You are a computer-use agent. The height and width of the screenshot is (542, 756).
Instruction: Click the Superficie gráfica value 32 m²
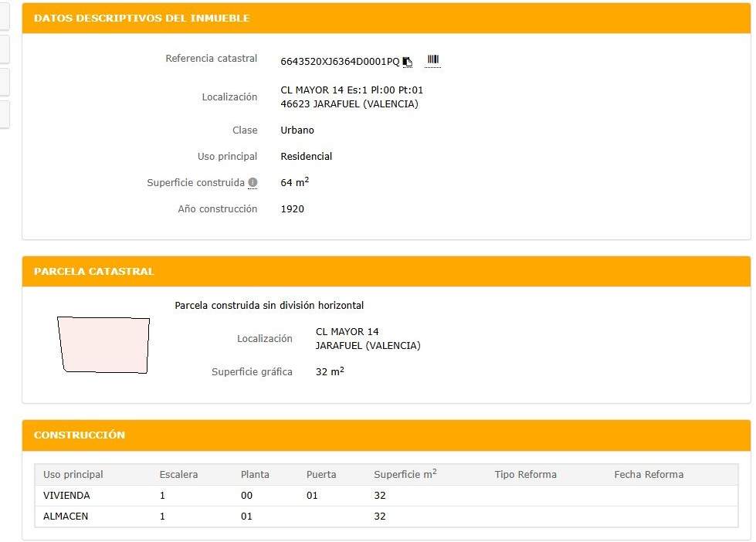point(331,371)
